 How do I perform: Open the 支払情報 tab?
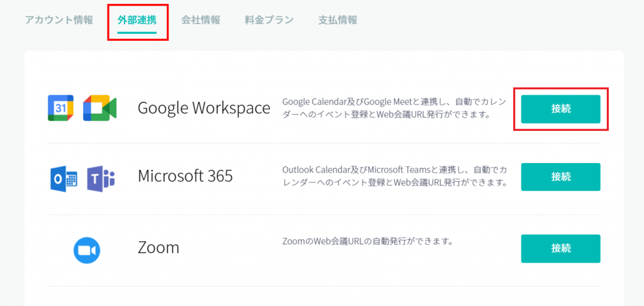click(x=338, y=20)
